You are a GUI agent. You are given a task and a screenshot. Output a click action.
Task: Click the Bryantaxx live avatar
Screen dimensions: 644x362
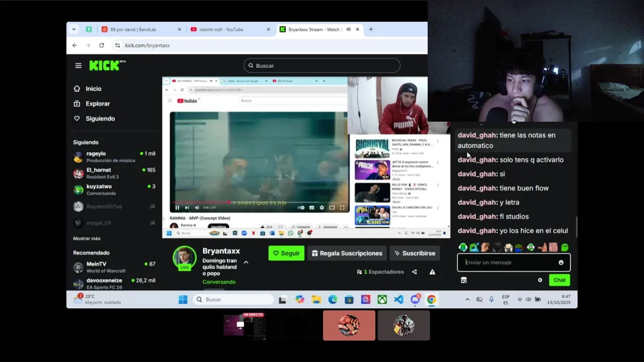[185, 258]
